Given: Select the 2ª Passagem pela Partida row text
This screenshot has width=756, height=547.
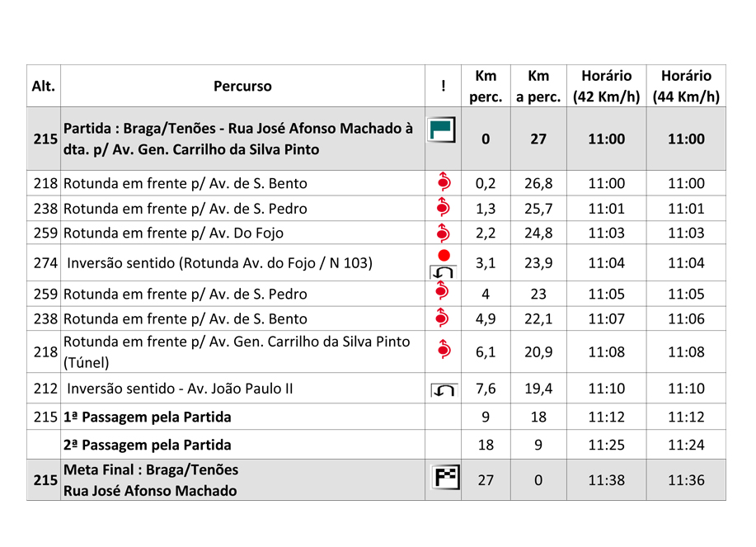Looking at the screenshot, I should (x=148, y=446).
